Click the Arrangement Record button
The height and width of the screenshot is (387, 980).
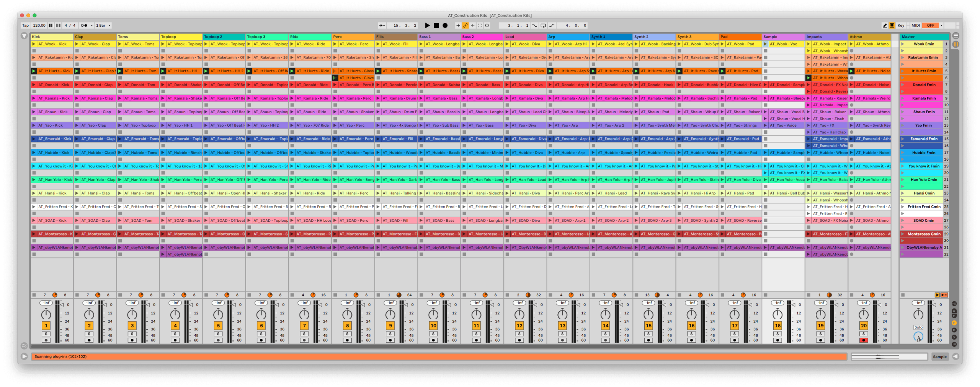pos(445,26)
